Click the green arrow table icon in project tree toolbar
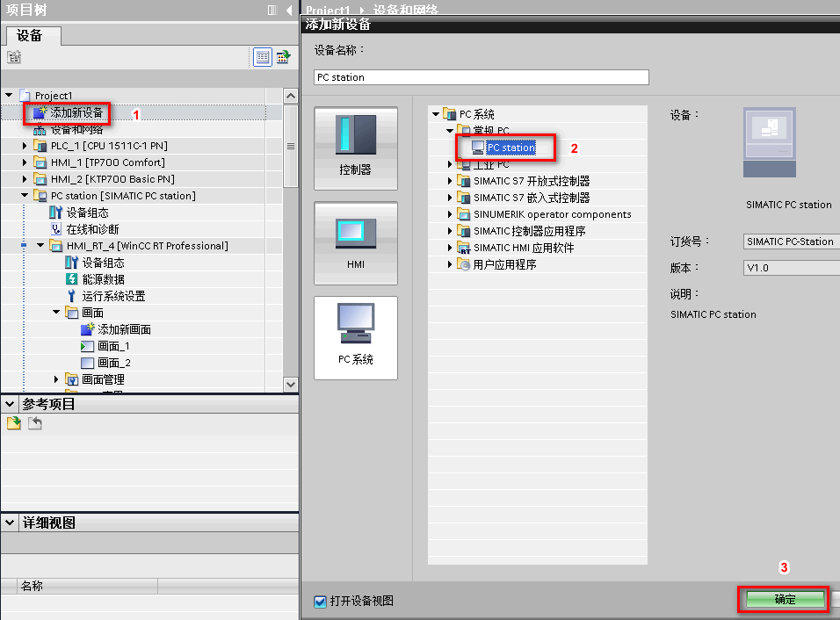The image size is (840, 620). 283,57
